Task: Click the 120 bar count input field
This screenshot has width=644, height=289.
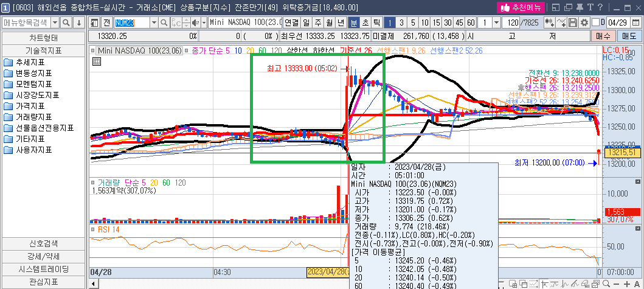Action: (x=511, y=22)
